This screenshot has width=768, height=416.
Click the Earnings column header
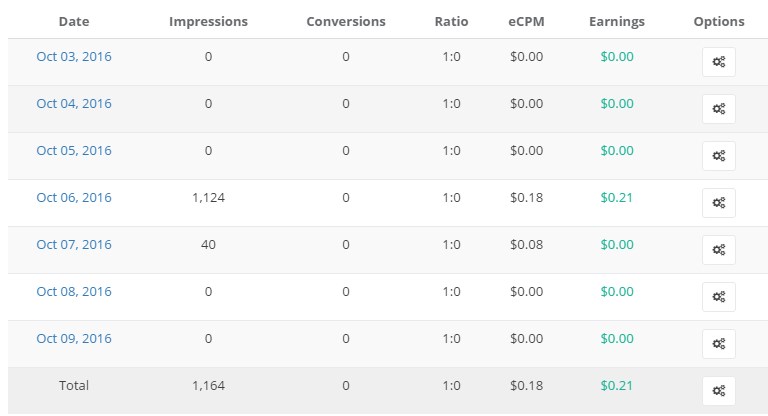coord(617,21)
